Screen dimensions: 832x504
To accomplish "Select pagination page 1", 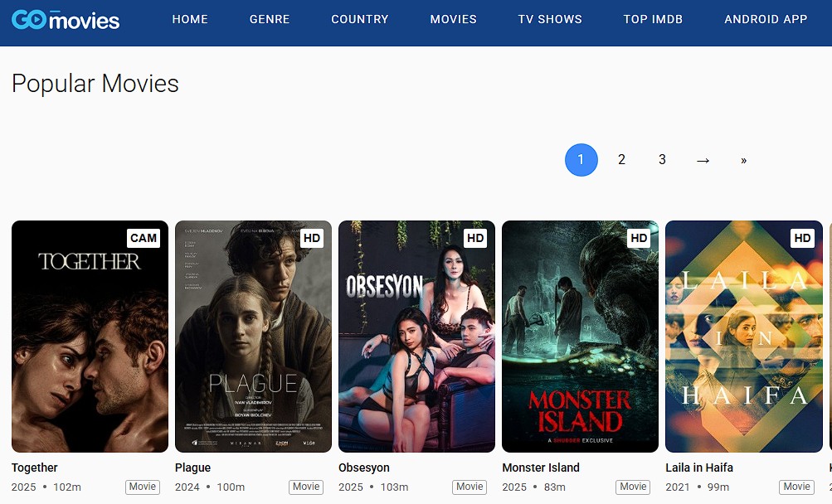I will (581, 160).
